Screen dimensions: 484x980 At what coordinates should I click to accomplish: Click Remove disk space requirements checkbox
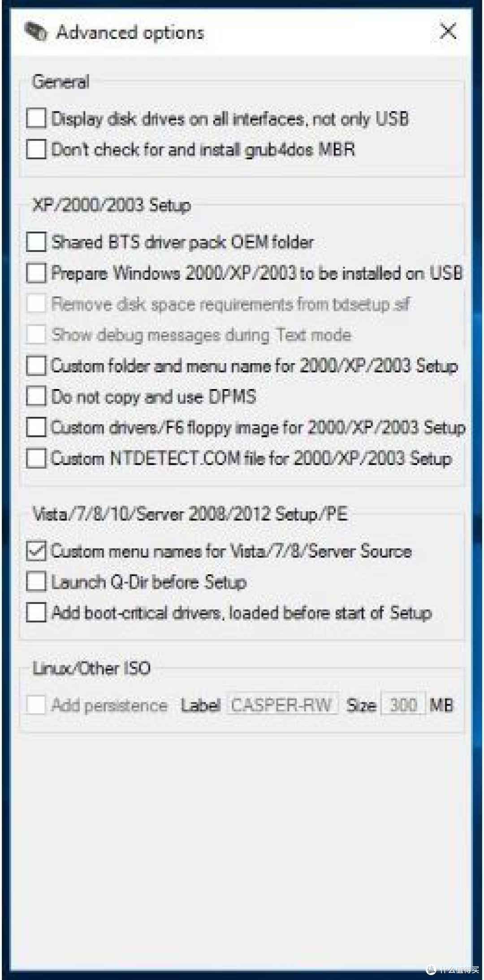point(36,304)
